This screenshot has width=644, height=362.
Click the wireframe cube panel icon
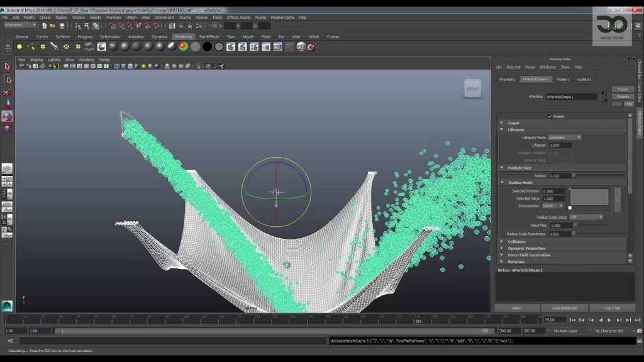[x=116, y=66]
